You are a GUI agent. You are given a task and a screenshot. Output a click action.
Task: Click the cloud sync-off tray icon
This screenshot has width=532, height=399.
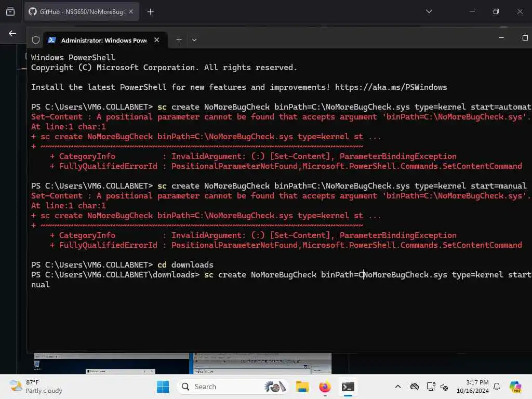pyautogui.click(x=414, y=387)
